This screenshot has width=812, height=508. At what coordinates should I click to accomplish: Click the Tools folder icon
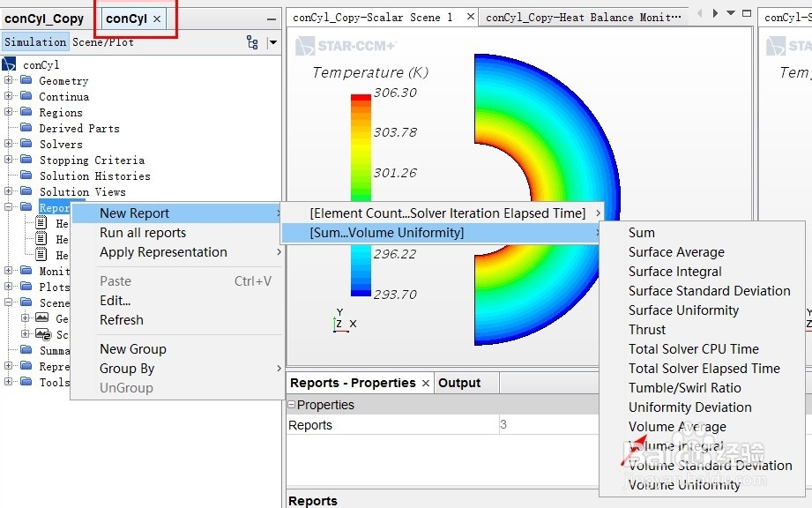[x=26, y=382]
